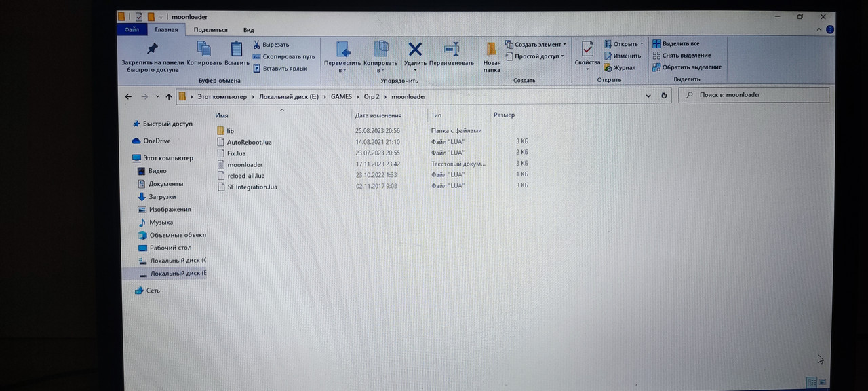This screenshot has width=868, height=391.
Task: Click Вставить ярлык in the ribbon
Action: pyautogui.click(x=279, y=69)
